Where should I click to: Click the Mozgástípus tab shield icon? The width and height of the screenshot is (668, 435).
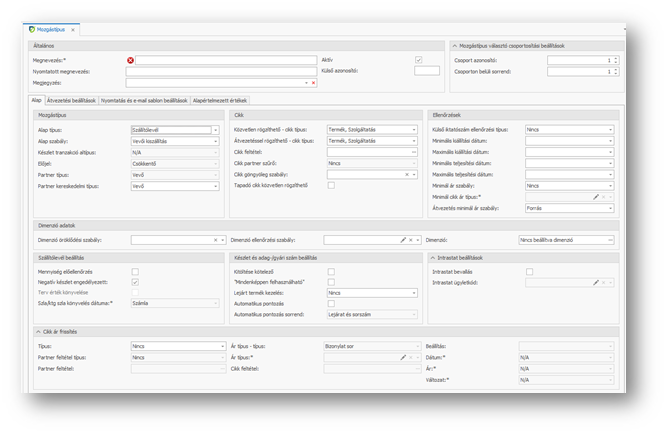(31, 30)
